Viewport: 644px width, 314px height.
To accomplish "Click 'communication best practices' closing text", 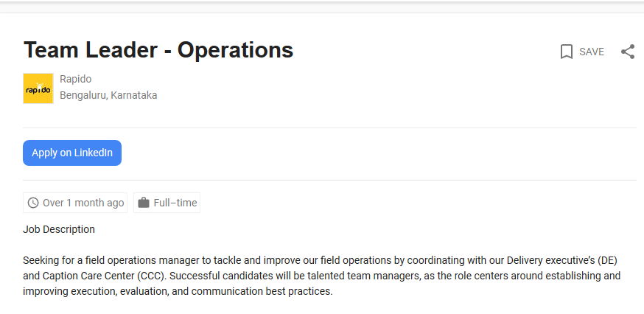I will pyautogui.click(x=262, y=291).
